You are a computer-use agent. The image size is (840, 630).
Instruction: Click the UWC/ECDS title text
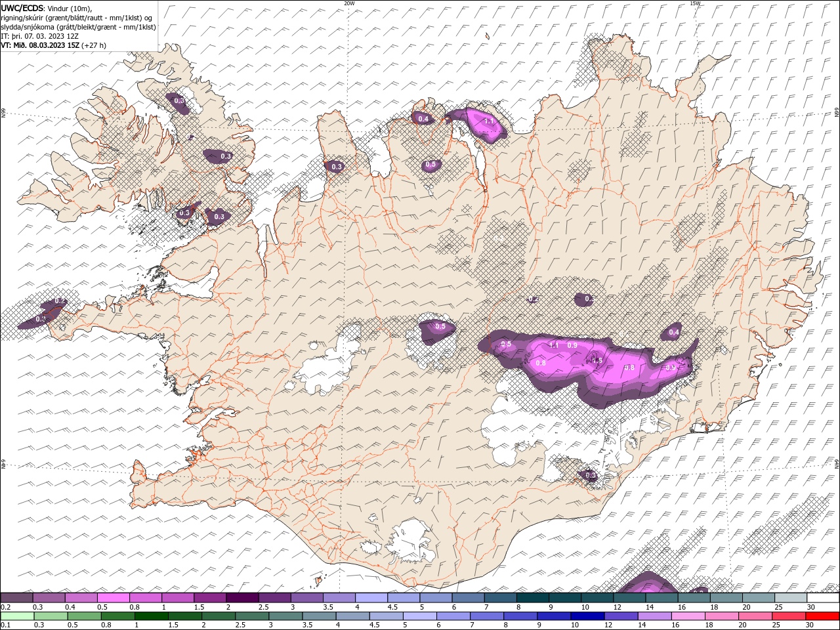pyautogui.click(x=23, y=8)
